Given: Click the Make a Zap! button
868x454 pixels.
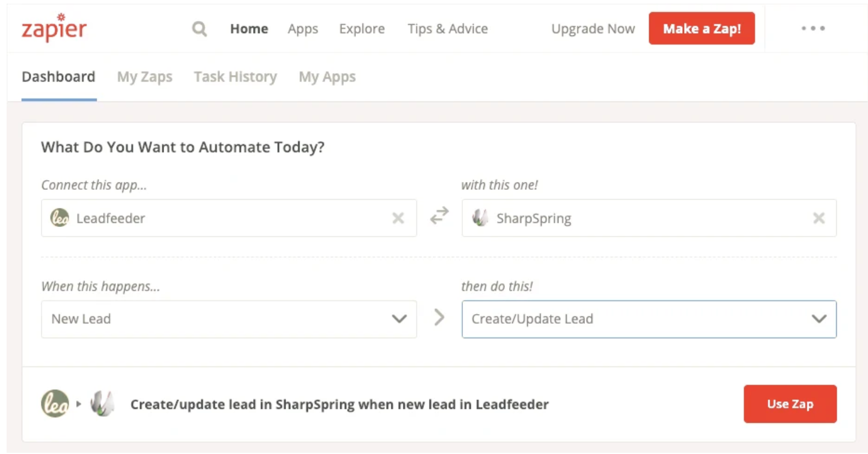Looking at the screenshot, I should click(701, 28).
